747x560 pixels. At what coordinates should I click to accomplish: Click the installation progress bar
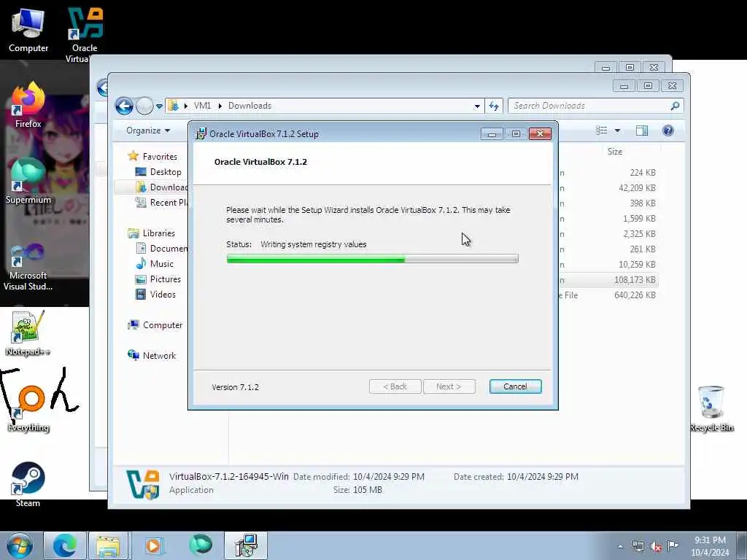coord(372,259)
